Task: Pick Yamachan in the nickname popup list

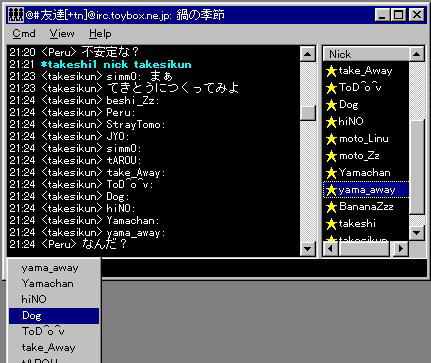Action: [x=54, y=284]
